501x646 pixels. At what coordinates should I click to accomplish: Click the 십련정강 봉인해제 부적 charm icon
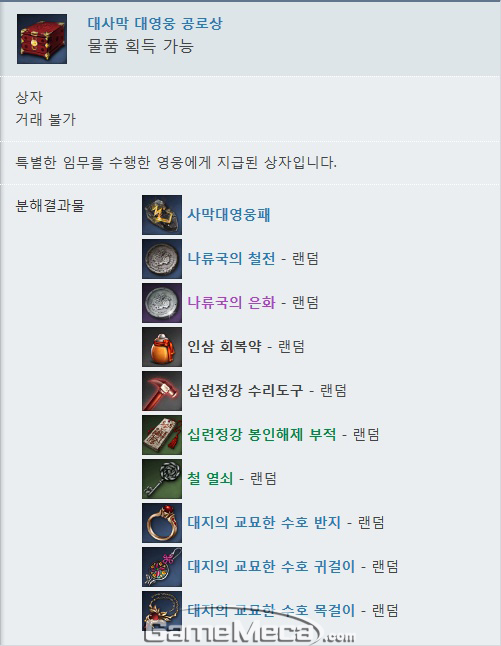point(162,435)
